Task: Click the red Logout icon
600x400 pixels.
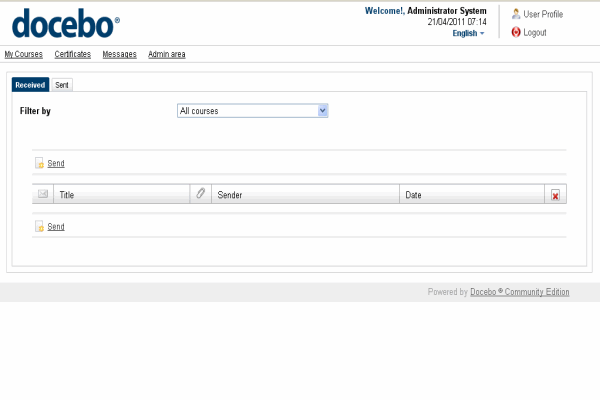Action: coord(516,32)
